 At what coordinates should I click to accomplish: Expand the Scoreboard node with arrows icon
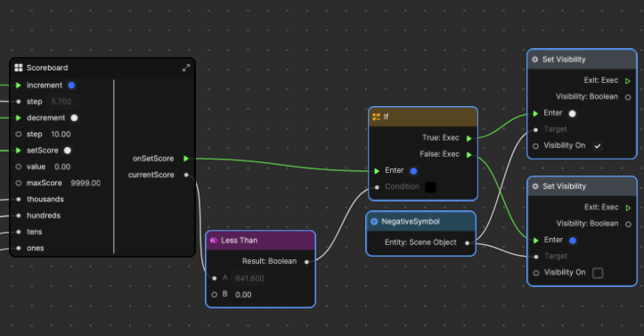tap(186, 68)
